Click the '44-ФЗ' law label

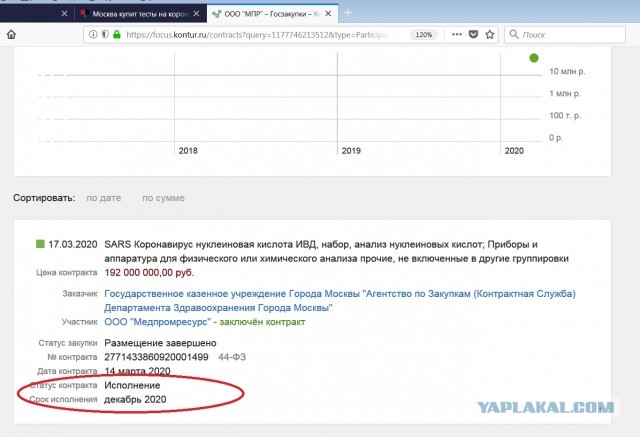232,357
